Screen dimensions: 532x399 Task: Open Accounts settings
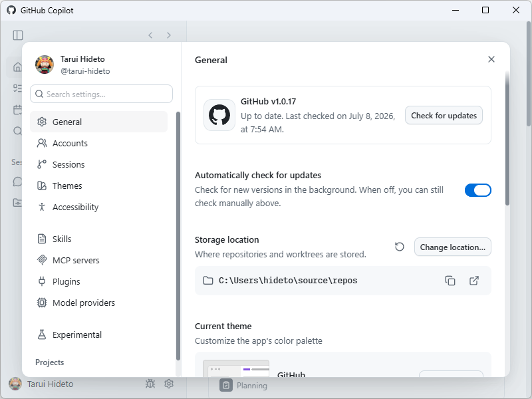[98, 143]
